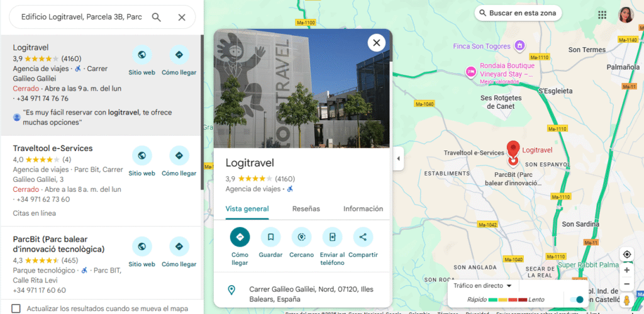644x314 pixels.
Task: Click Buscar en esta zona button
Action: click(x=518, y=13)
